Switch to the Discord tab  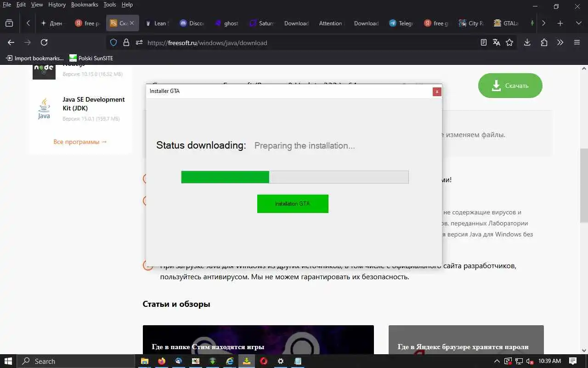(x=192, y=23)
